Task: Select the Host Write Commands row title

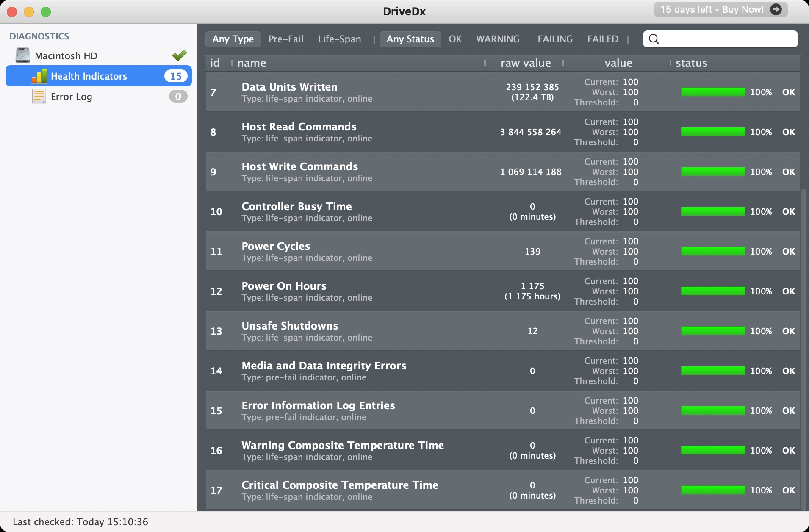Action: pyautogui.click(x=300, y=166)
